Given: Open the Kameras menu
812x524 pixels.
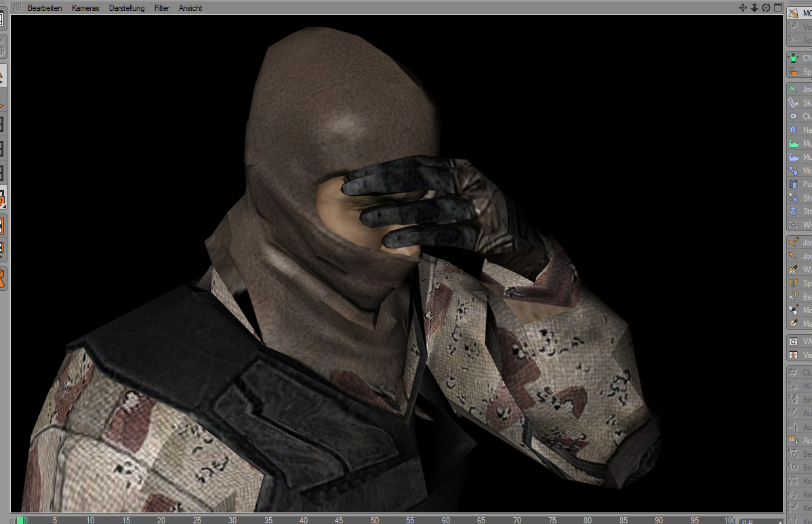Looking at the screenshot, I should coord(85,8).
